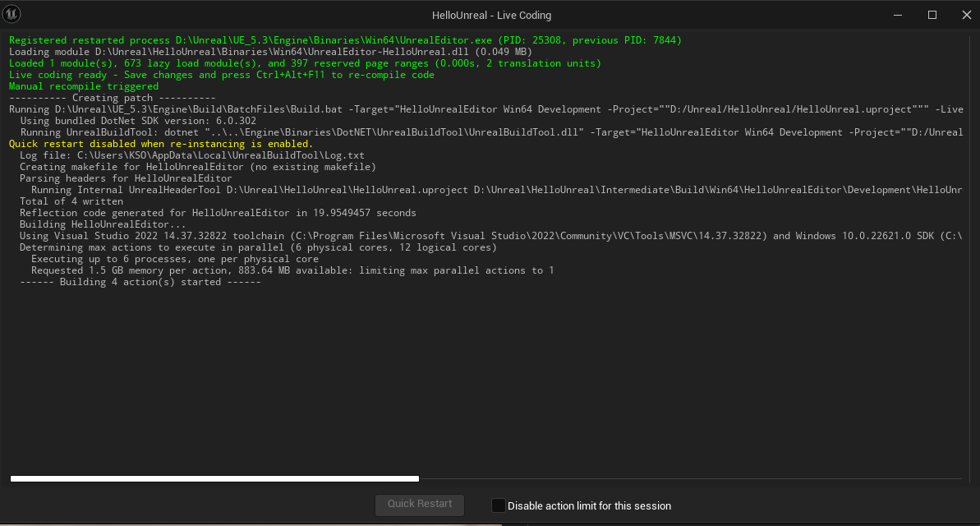980x526 pixels.
Task: Click the 'Running D:\Unreal\UE_5.3' Build.bat line
Action: click(485, 109)
